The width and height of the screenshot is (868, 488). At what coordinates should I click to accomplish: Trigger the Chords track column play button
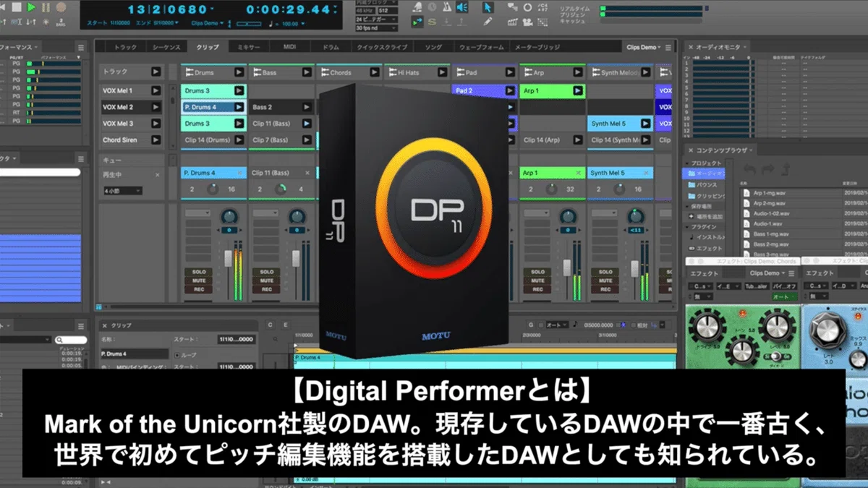coord(375,72)
